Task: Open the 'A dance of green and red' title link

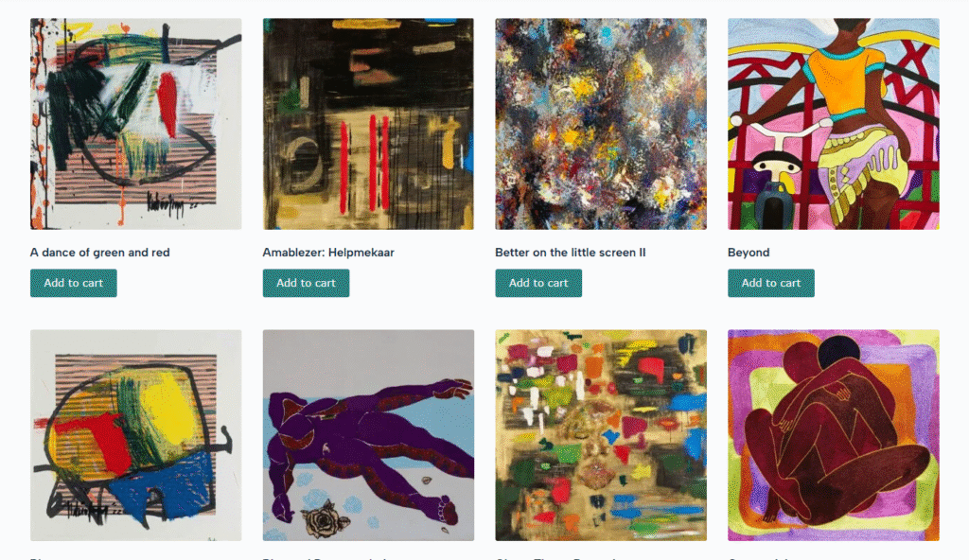Action: click(100, 253)
